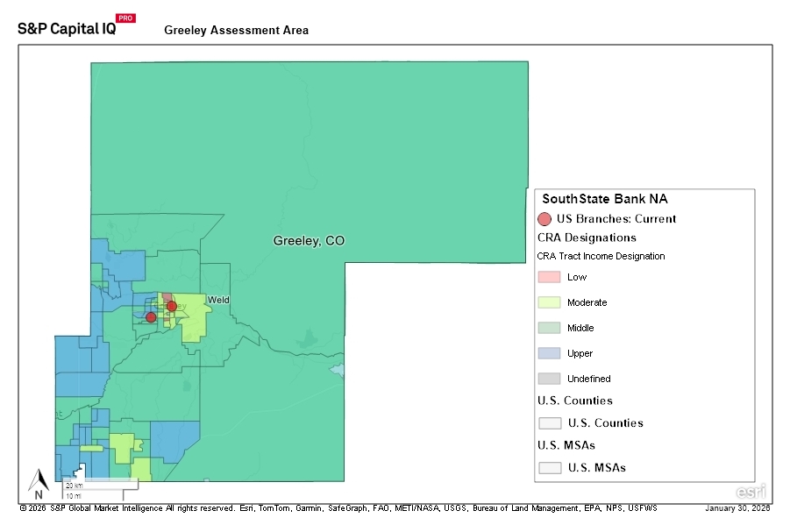Click the Upper income blue swatch
The height and width of the screenshot is (532, 790).
pyautogui.click(x=549, y=353)
